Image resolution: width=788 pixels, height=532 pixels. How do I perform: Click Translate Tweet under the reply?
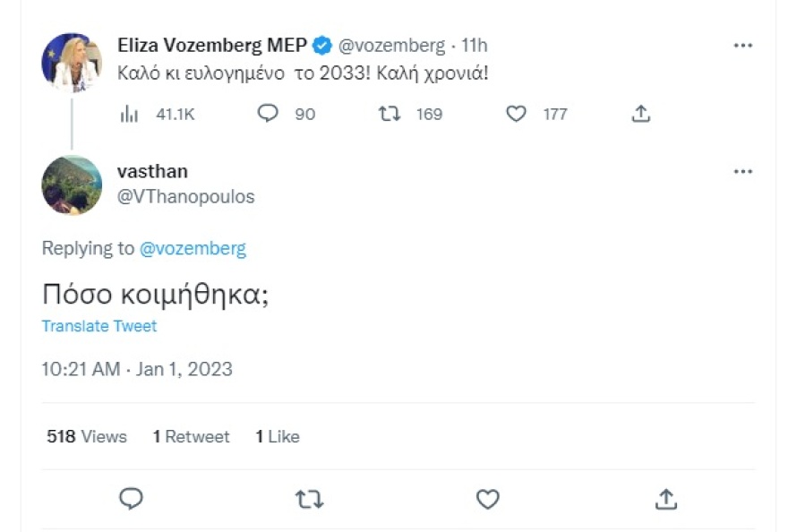[x=98, y=326]
